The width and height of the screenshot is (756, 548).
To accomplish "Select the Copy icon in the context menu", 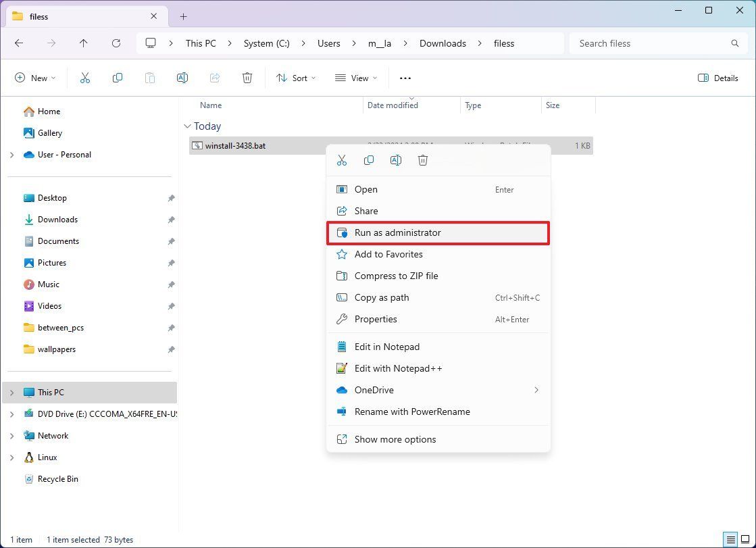I will pyautogui.click(x=369, y=160).
